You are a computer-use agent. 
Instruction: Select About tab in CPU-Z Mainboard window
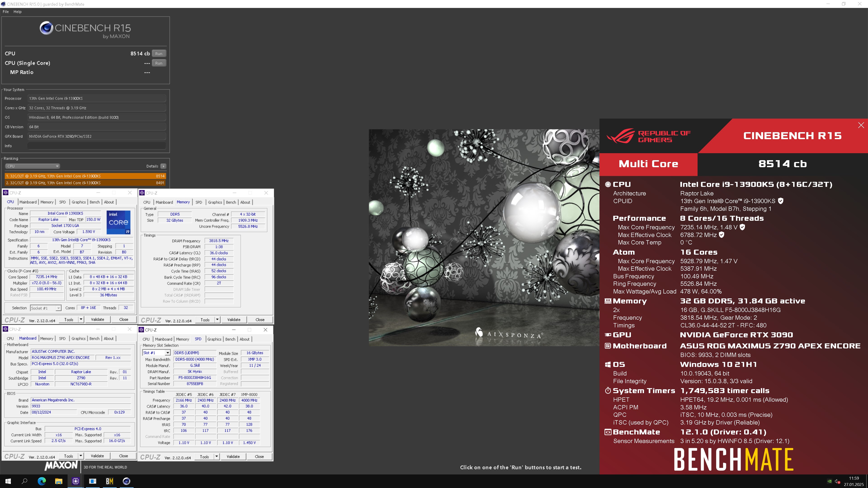point(108,338)
